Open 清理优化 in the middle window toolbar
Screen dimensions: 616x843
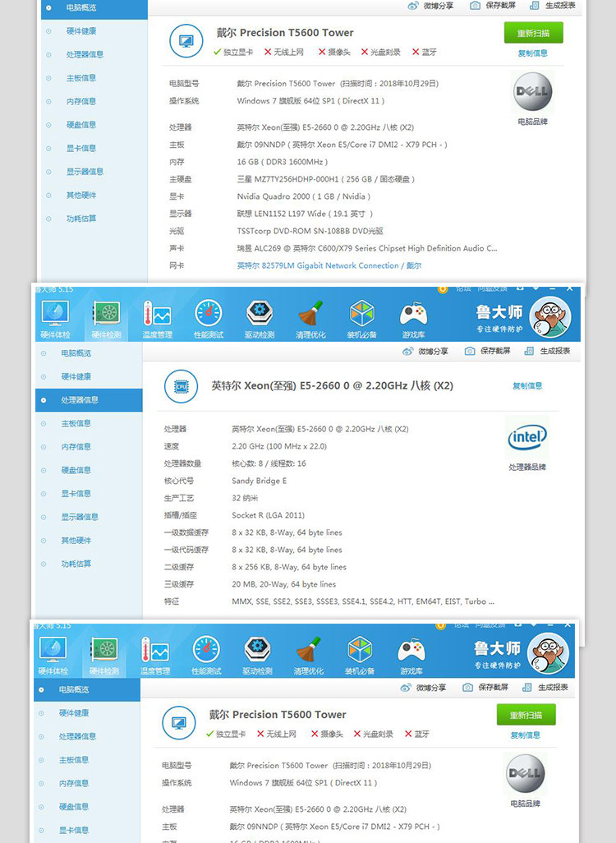(310, 320)
